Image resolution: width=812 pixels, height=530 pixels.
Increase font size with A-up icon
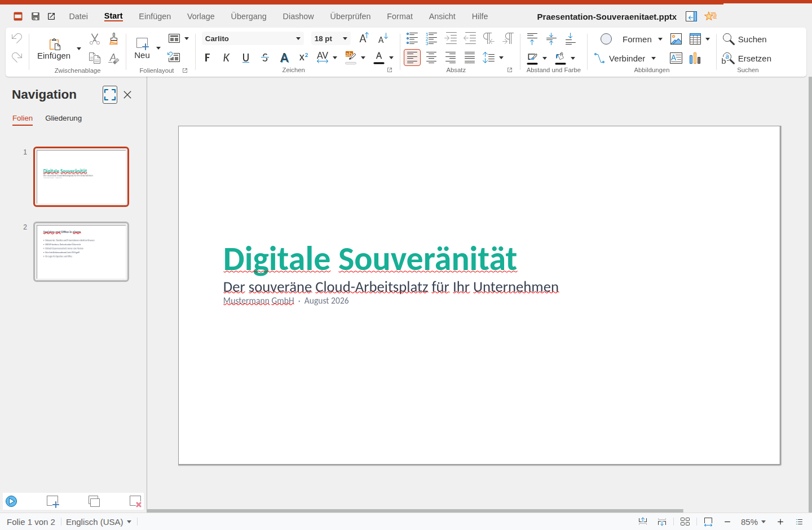(364, 38)
